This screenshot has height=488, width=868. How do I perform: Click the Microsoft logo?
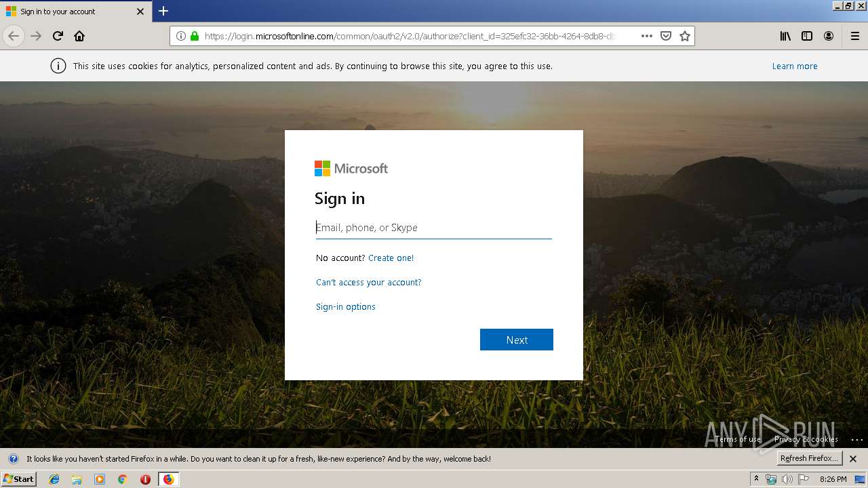(351, 168)
